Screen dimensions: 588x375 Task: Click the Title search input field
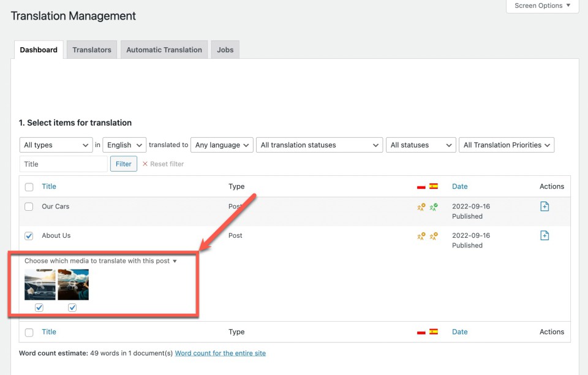(64, 164)
